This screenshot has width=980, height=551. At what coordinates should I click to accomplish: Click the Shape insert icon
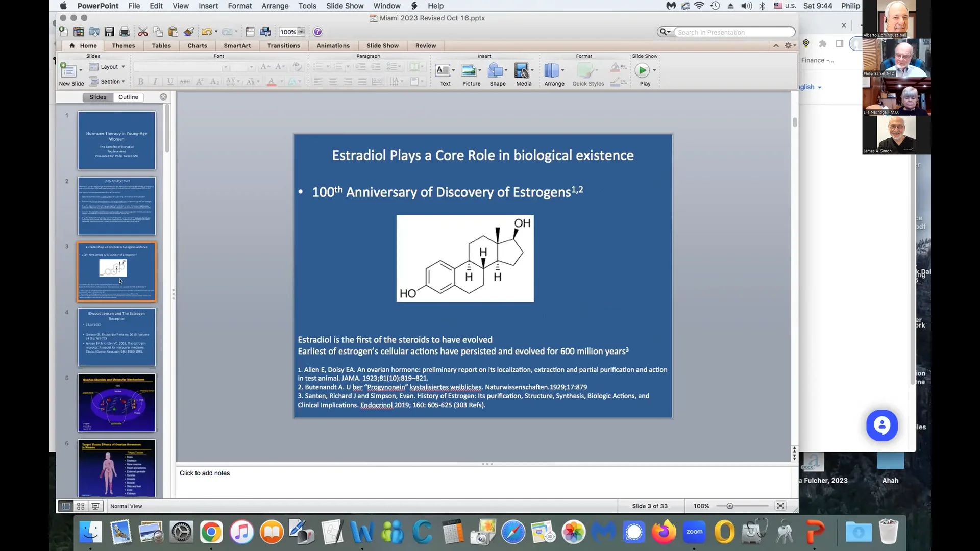coord(497,74)
